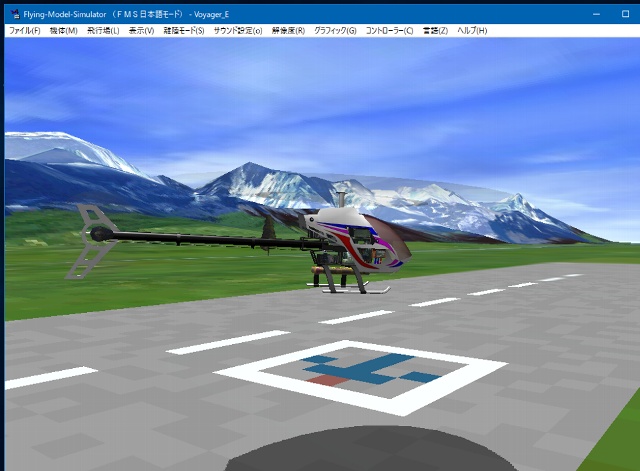Open the 解像度(R) menu
The height and width of the screenshot is (471, 640).
point(288,31)
